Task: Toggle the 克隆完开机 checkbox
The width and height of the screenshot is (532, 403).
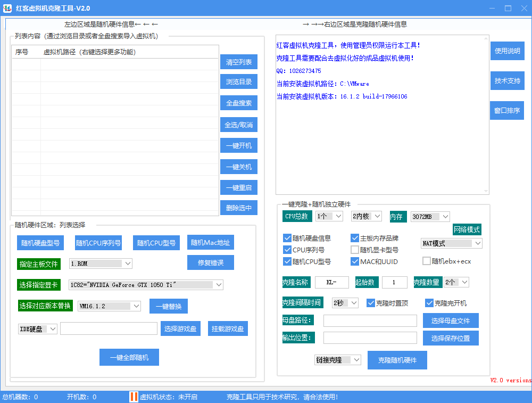Action: pyautogui.click(x=429, y=303)
